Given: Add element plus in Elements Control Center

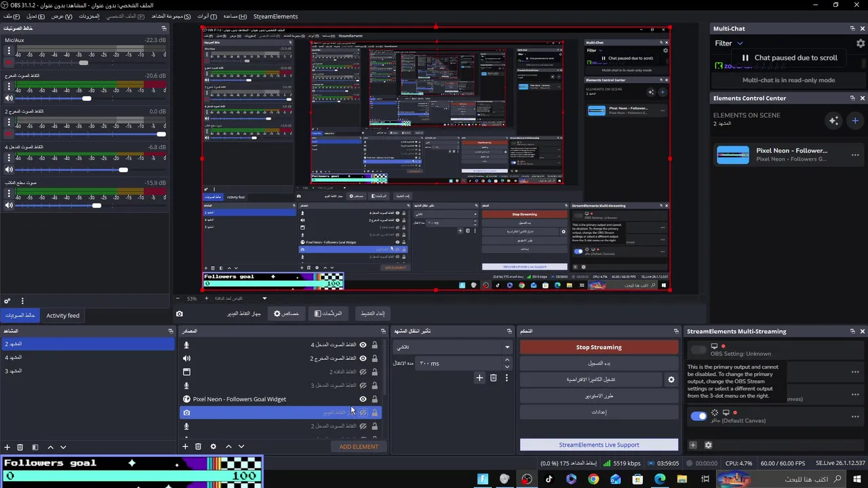Looking at the screenshot, I should click(x=855, y=121).
